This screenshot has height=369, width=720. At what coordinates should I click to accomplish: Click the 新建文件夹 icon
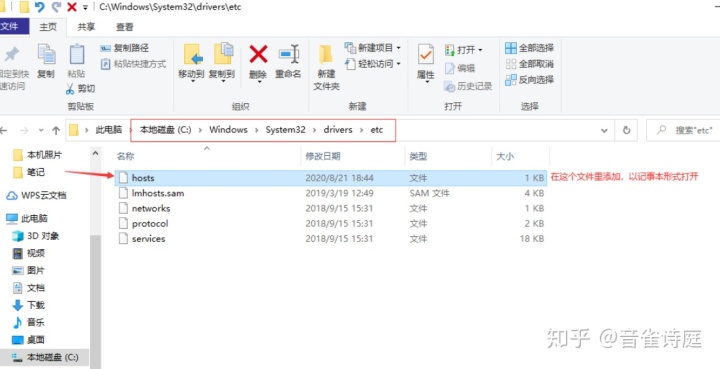point(326,55)
